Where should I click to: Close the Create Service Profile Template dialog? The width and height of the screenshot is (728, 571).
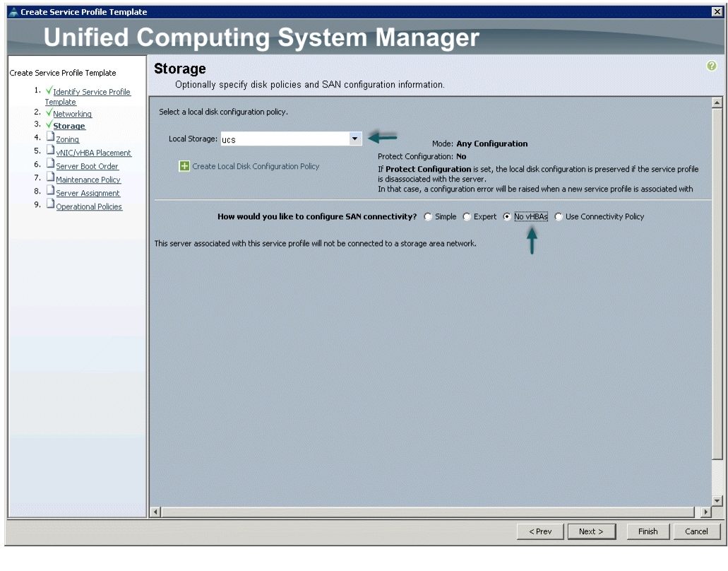point(717,12)
